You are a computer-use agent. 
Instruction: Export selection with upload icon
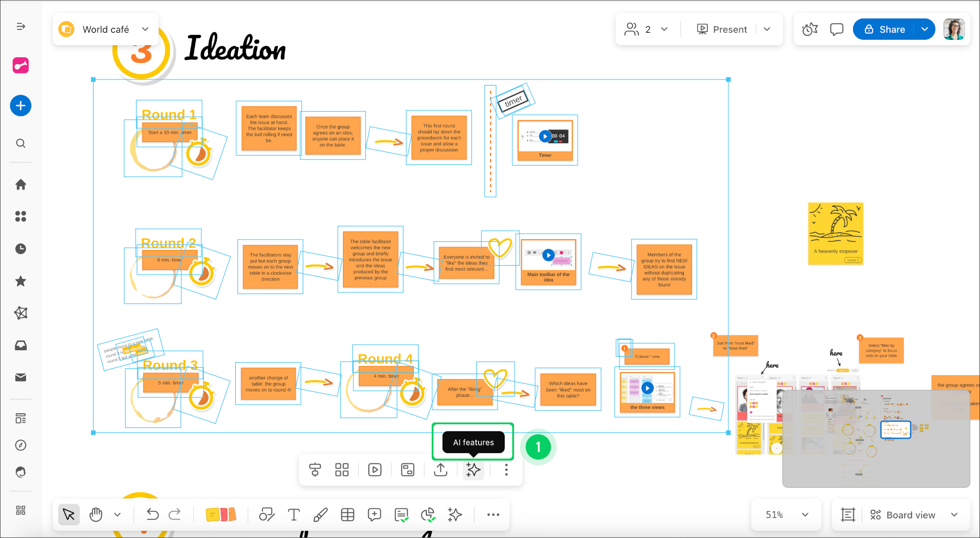click(440, 469)
